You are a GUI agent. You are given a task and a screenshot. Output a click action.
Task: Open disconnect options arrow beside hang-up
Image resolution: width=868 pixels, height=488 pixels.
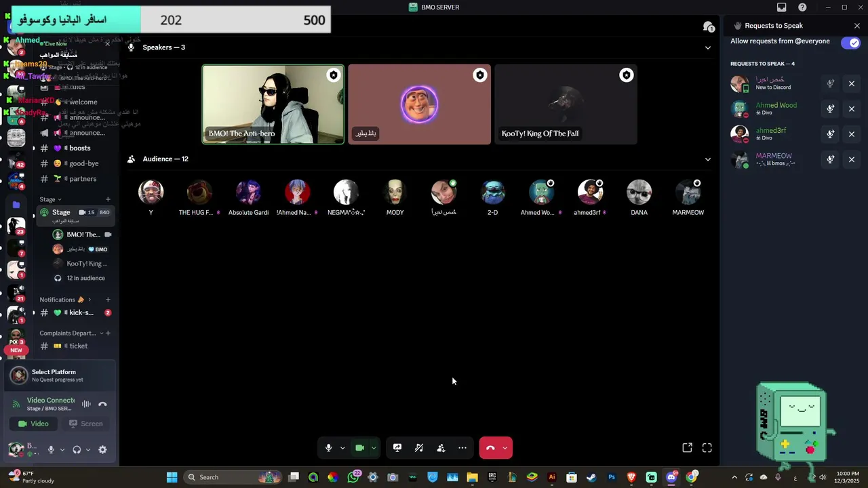[505, 448]
